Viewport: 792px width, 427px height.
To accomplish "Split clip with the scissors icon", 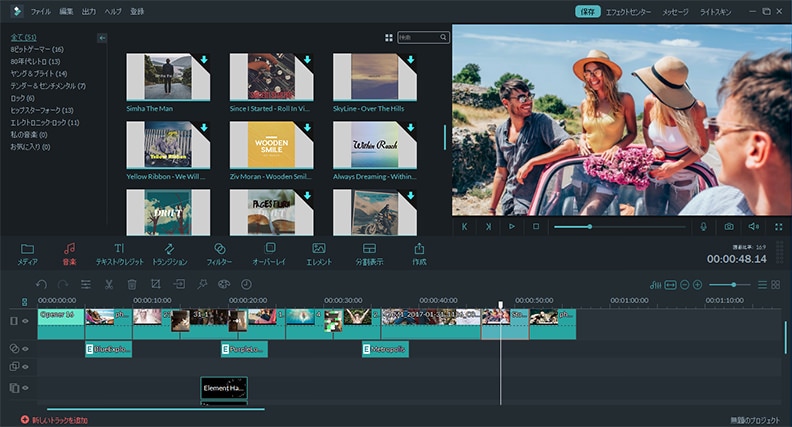I will 109,284.
